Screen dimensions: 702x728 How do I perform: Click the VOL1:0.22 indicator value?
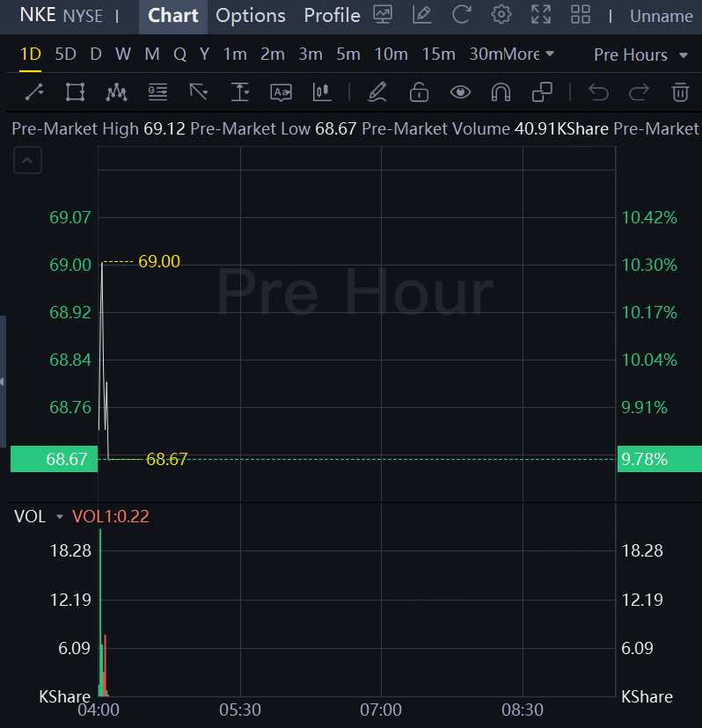point(111,516)
